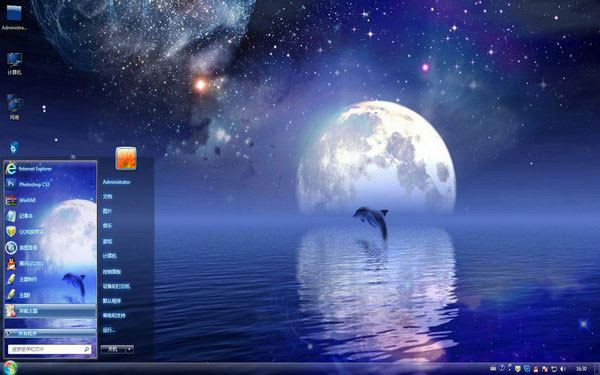This screenshot has width=600, height=375.
Task: Open Administrator folder link in Start menu
Action: [116, 182]
